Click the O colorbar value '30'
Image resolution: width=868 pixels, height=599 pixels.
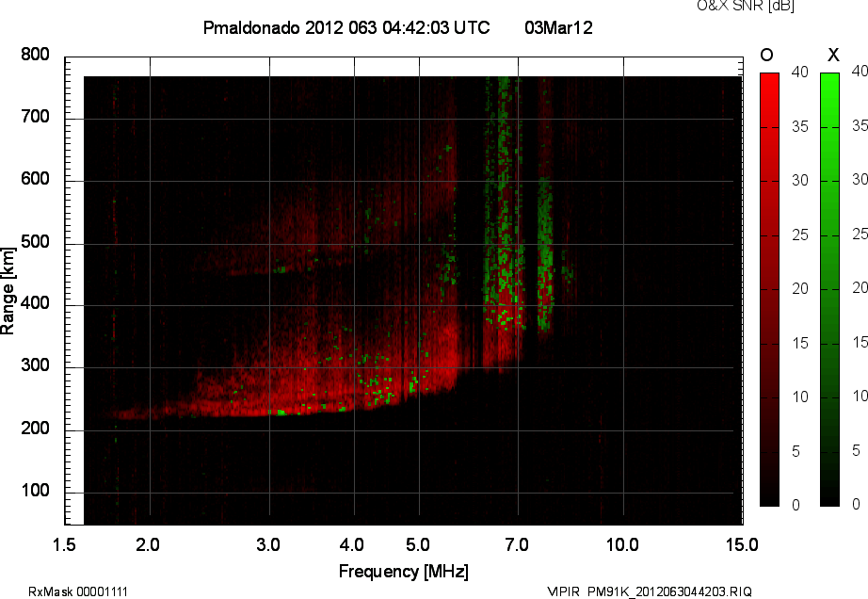[x=799, y=180]
